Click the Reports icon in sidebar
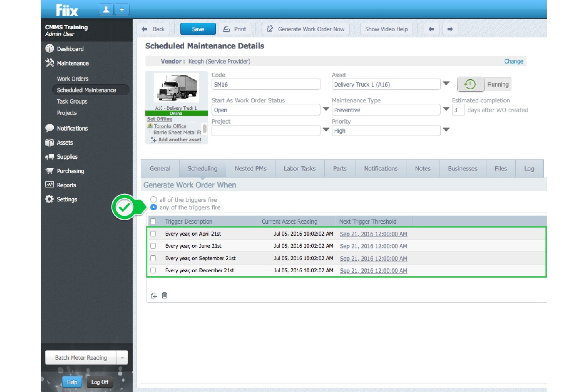This screenshot has width=588, height=392. [50, 185]
